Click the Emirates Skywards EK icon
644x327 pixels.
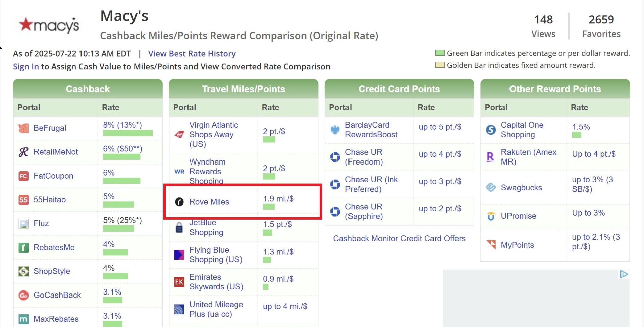[179, 282]
